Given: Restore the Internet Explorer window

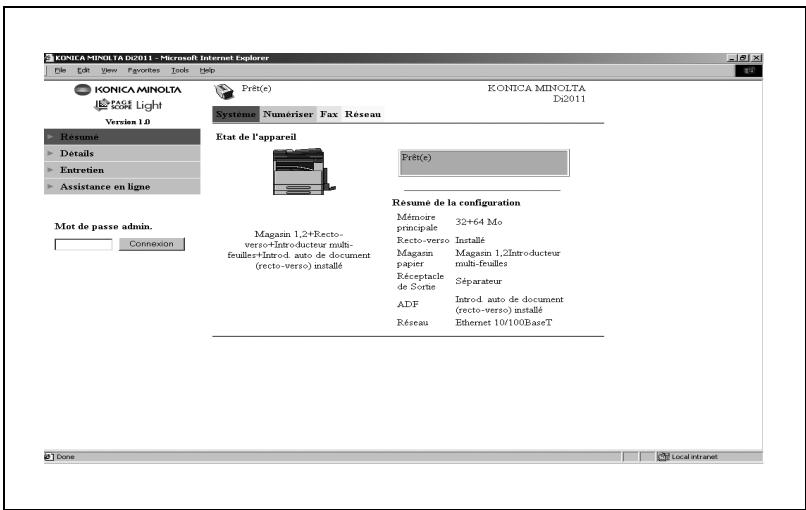Looking at the screenshot, I should [744, 58].
